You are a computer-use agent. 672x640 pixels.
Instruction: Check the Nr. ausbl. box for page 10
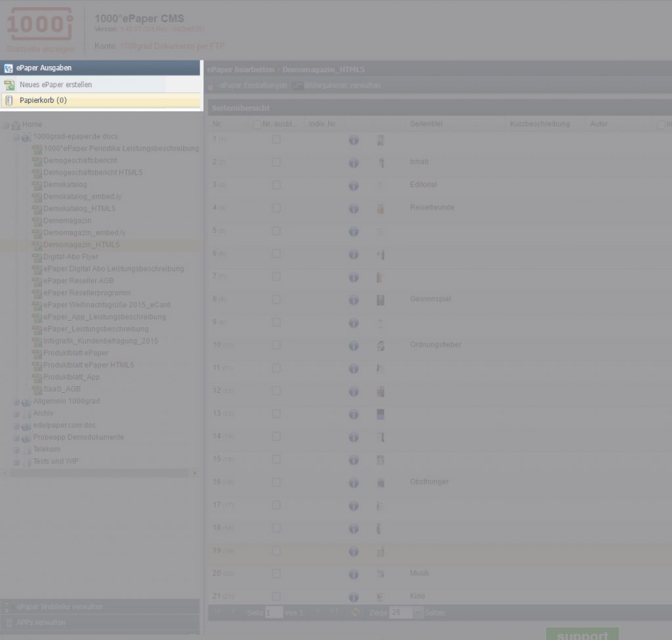276,345
